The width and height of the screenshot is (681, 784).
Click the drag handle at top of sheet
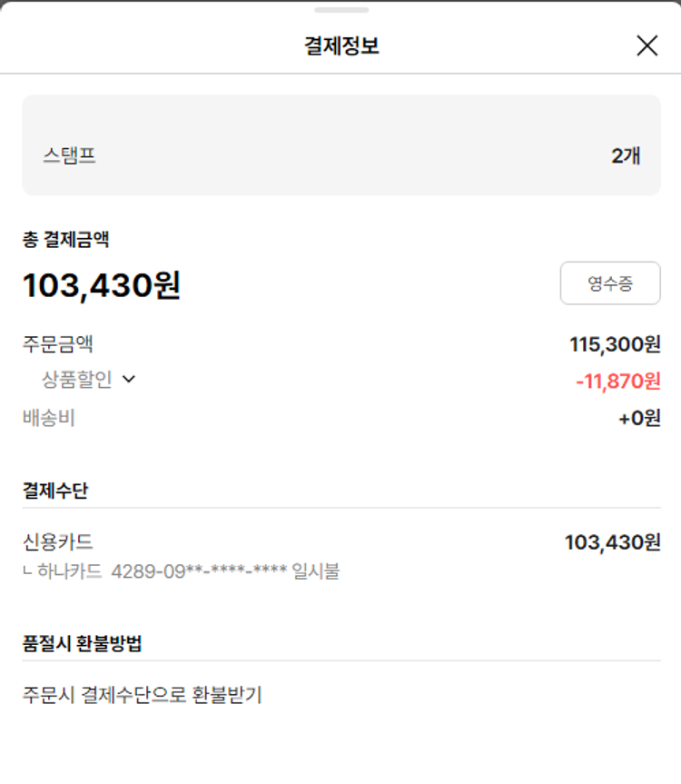tap(341, 10)
